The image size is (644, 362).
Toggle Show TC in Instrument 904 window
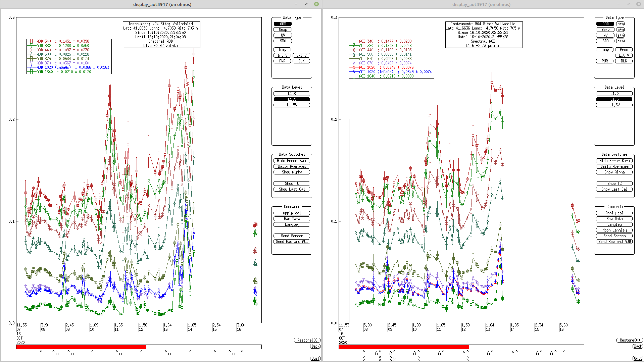(614, 184)
